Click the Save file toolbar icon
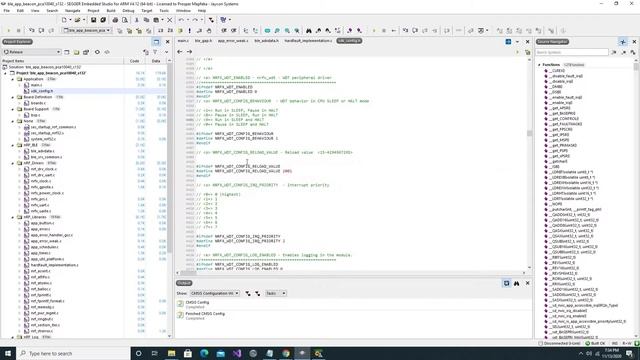Screen dimensions: 640x360 click(x=93, y=20)
